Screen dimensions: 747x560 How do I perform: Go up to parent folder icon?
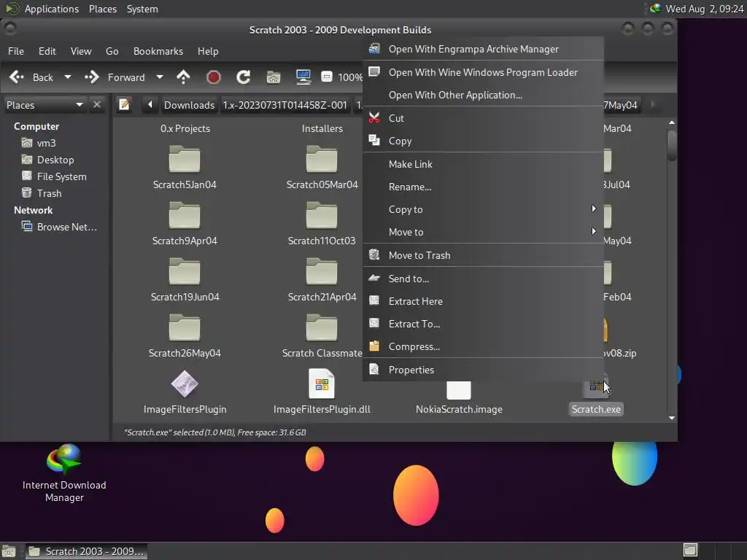(x=183, y=77)
